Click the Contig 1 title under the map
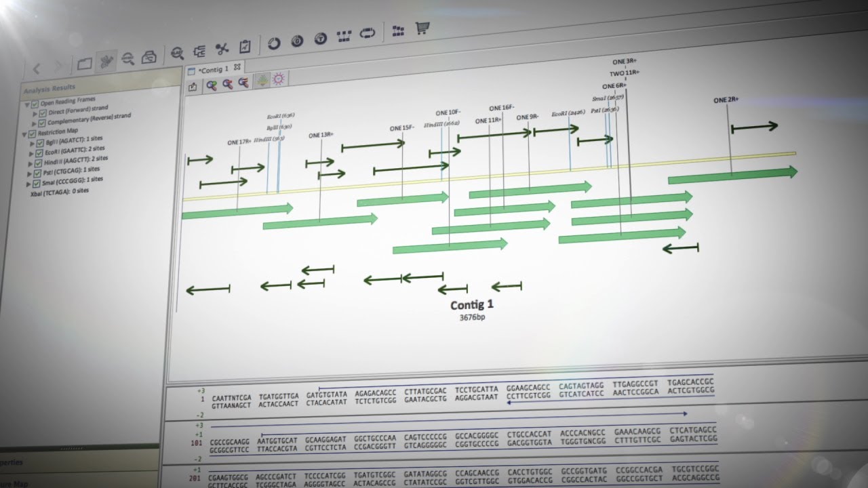The image size is (868, 488). [x=472, y=305]
